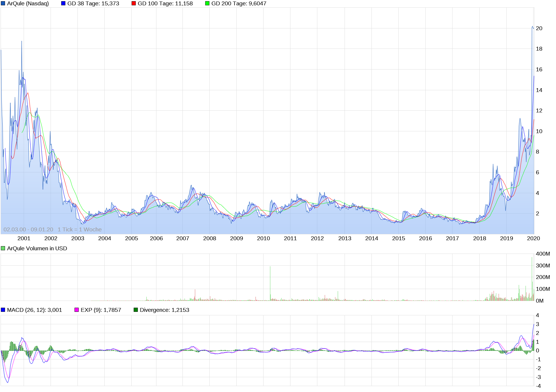Click the blue ArQule (Nasdaq) legend square

tap(3, 4)
